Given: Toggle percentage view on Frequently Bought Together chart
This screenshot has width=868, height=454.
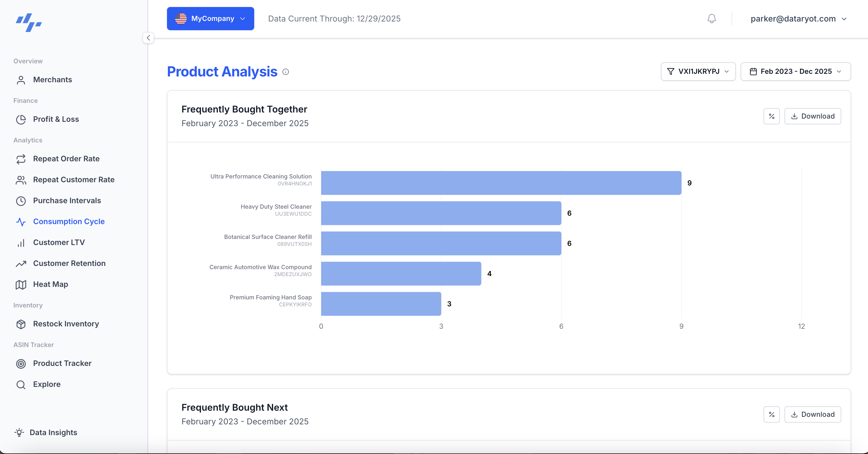Looking at the screenshot, I should [772, 116].
